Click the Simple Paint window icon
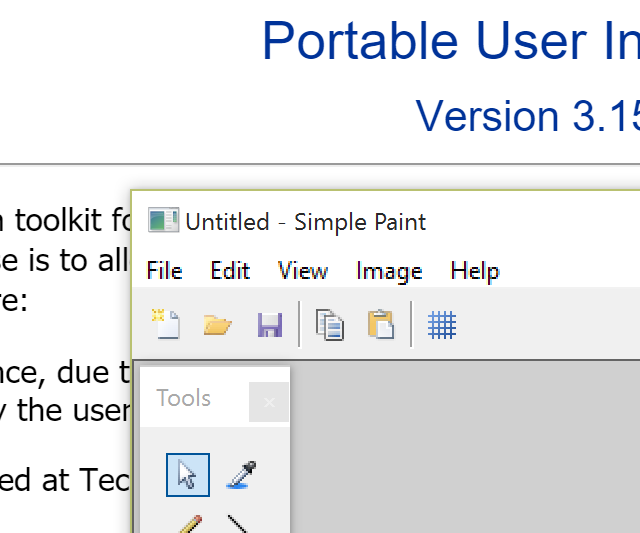 pos(163,220)
